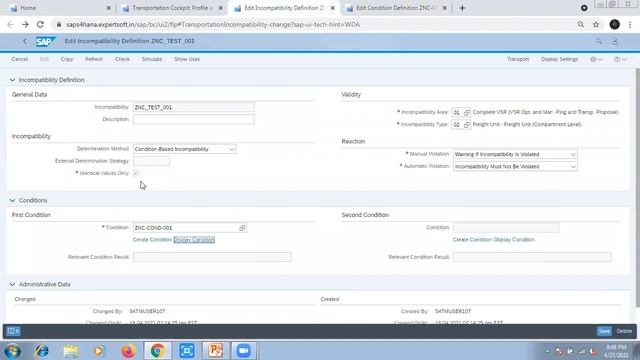
Task: Open Firefox from the taskbar
Action: (x=128, y=351)
